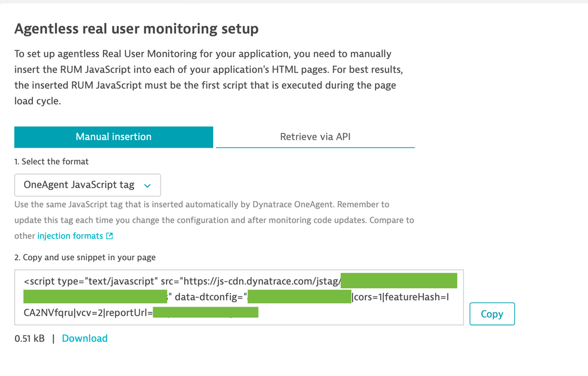Click the external link icon beside injection formats
This screenshot has height=376, width=588.
tap(109, 236)
